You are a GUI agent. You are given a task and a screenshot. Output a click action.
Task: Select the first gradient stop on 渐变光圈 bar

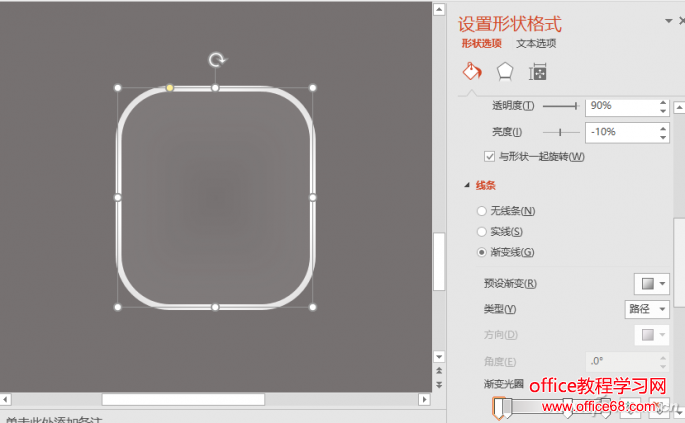pos(498,407)
